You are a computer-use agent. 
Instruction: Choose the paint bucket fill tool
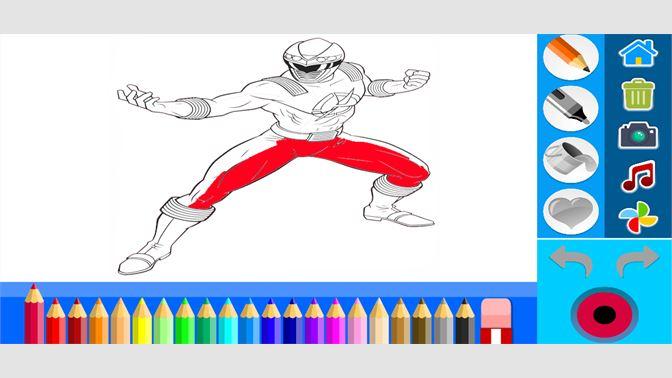570,160
